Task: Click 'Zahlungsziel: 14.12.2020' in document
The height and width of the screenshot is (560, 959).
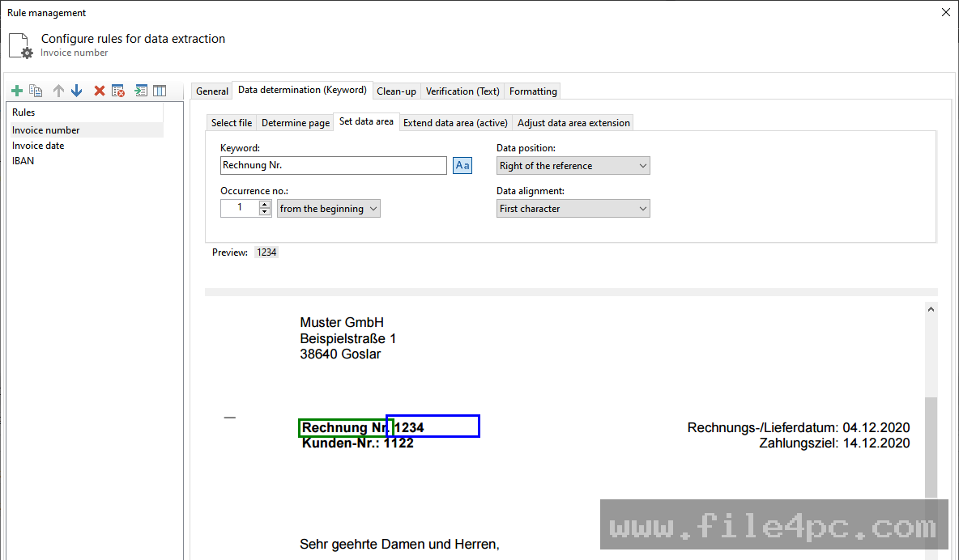Action: tap(834, 443)
